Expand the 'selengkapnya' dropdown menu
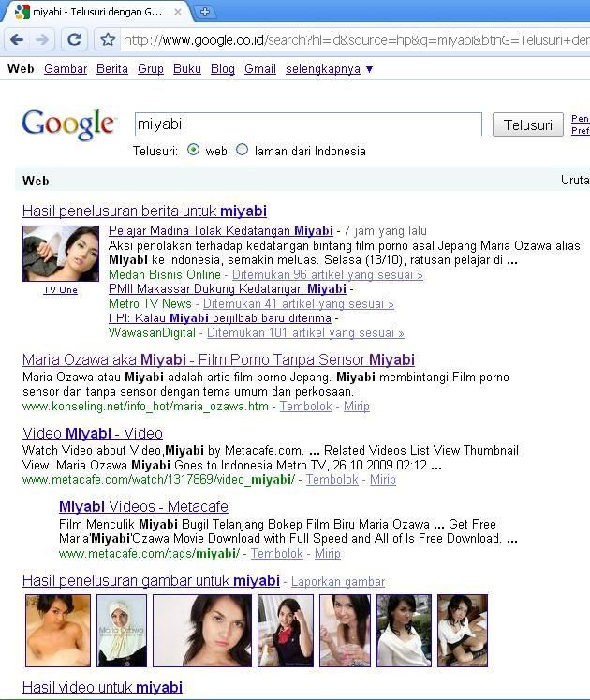This screenshot has width=590, height=700. point(329,68)
